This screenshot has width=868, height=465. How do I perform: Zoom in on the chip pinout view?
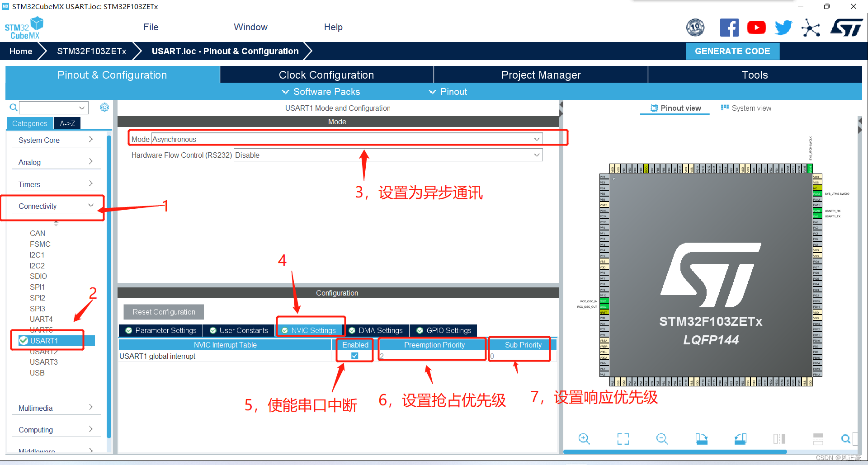(584, 438)
